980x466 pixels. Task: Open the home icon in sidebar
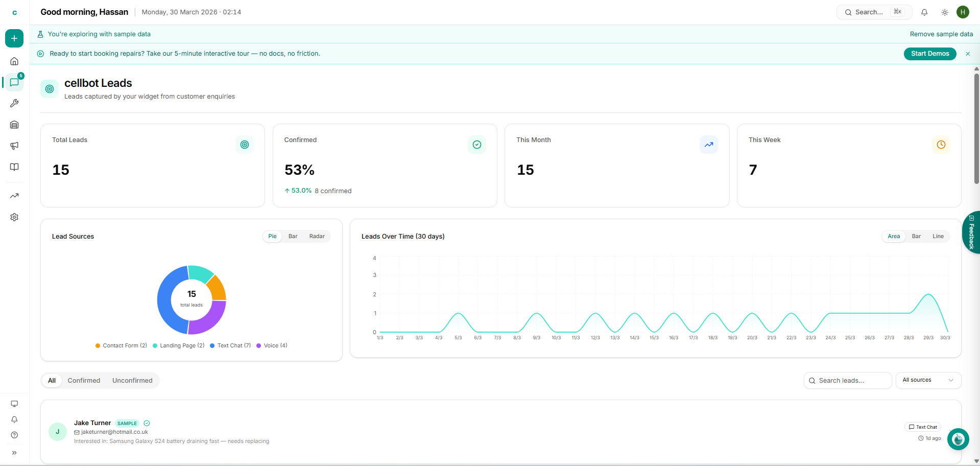pyautogui.click(x=14, y=61)
